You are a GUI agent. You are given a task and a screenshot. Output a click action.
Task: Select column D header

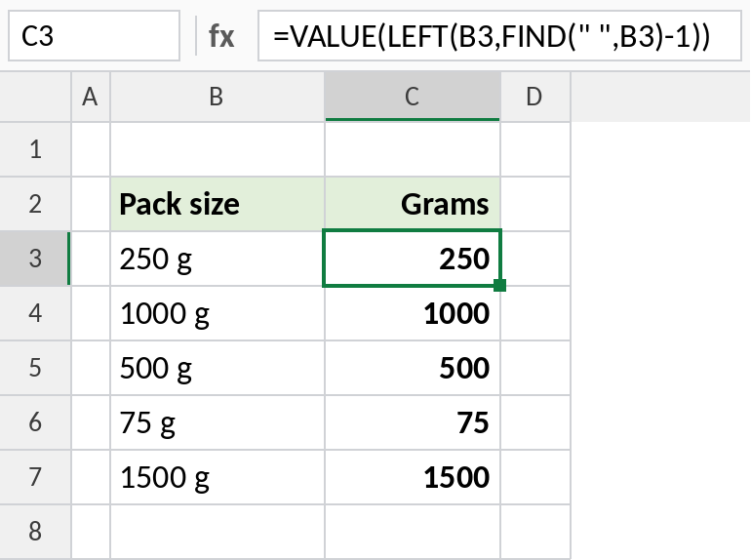click(x=535, y=97)
